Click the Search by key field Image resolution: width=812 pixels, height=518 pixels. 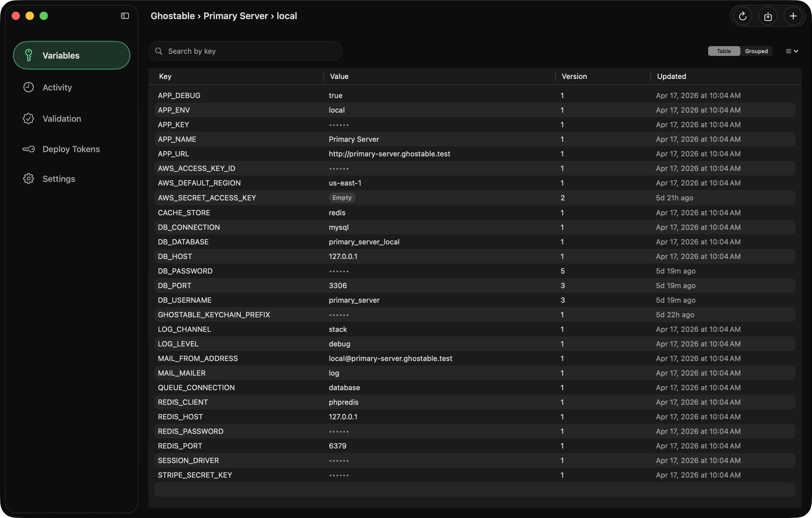pos(245,51)
